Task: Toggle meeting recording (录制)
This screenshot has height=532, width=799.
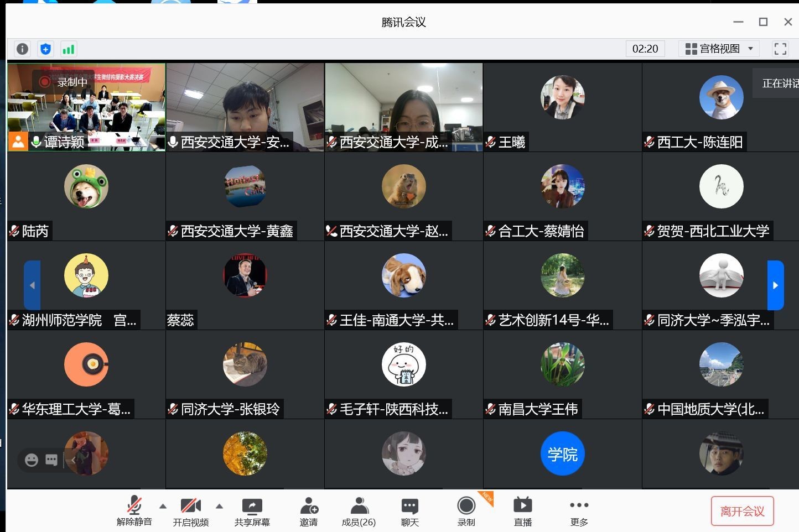Action: click(x=466, y=511)
